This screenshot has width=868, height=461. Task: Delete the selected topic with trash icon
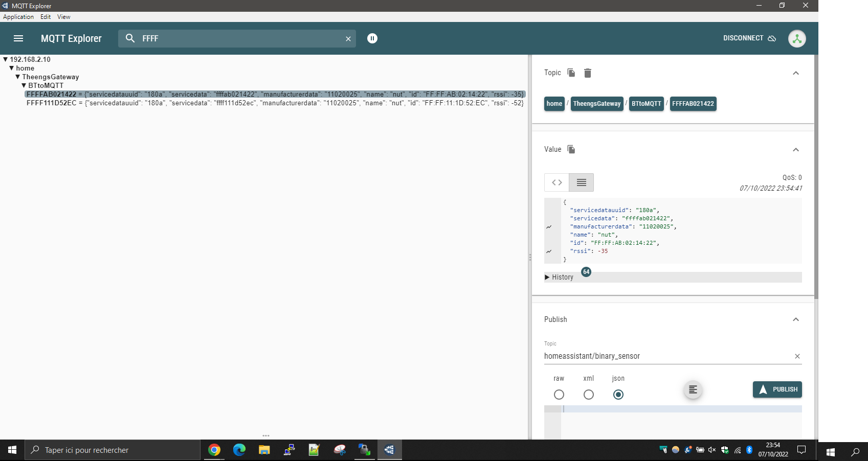click(588, 73)
